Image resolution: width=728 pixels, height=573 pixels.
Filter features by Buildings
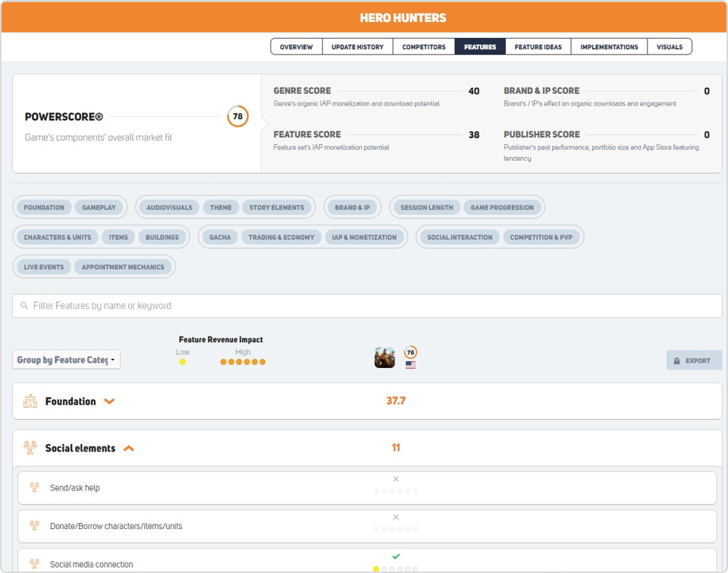[162, 237]
